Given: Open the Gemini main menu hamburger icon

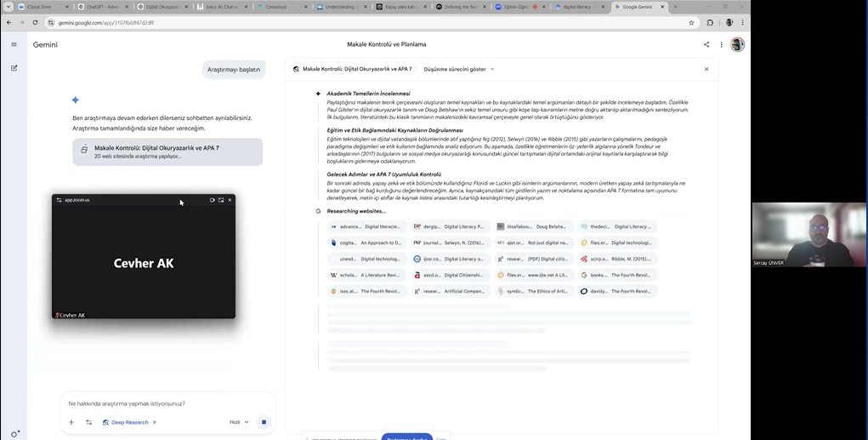Looking at the screenshot, I should (x=14, y=44).
